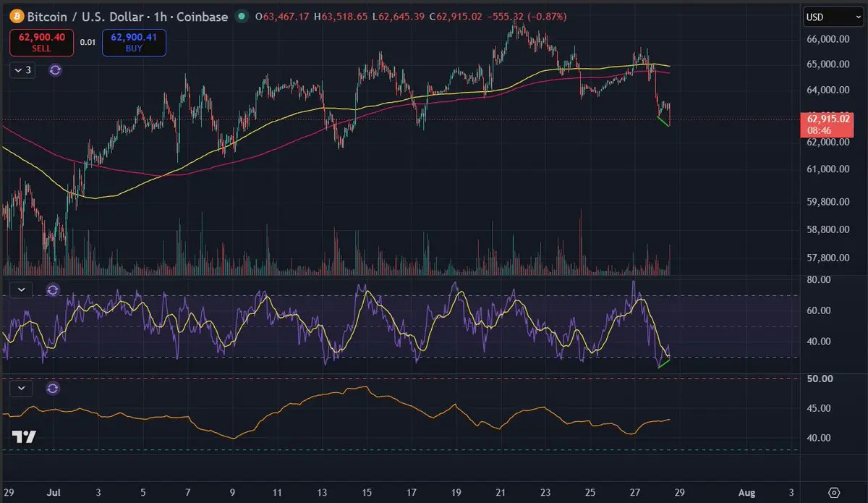Click the 66,000.00 price axis label
The width and height of the screenshot is (868, 503).
(x=827, y=41)
